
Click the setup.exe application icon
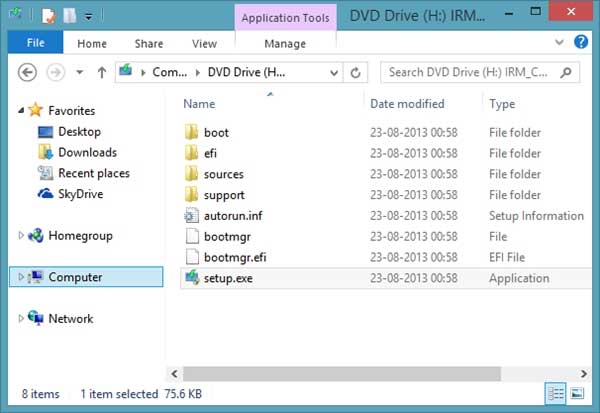(192, 278)
